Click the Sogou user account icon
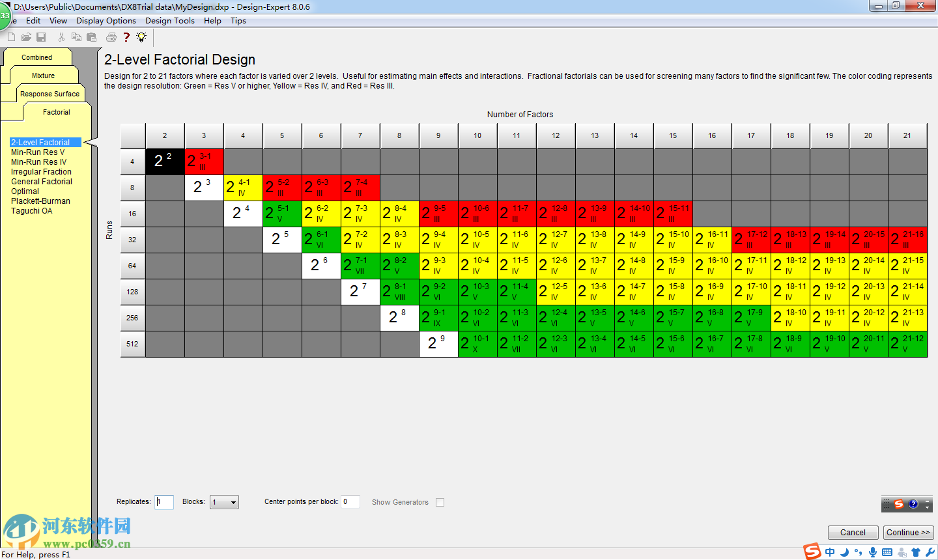Screen dimensions: 938x560 coord(902,552)
